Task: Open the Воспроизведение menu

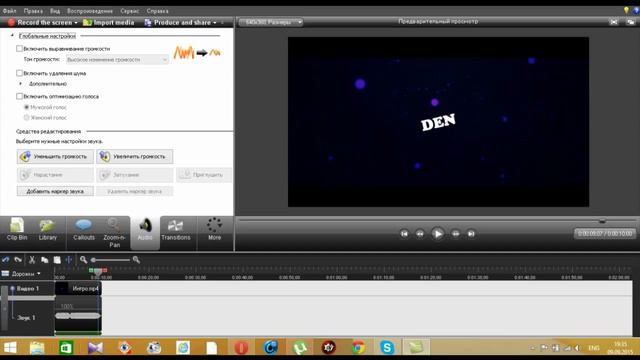Action: coord(90,11)
